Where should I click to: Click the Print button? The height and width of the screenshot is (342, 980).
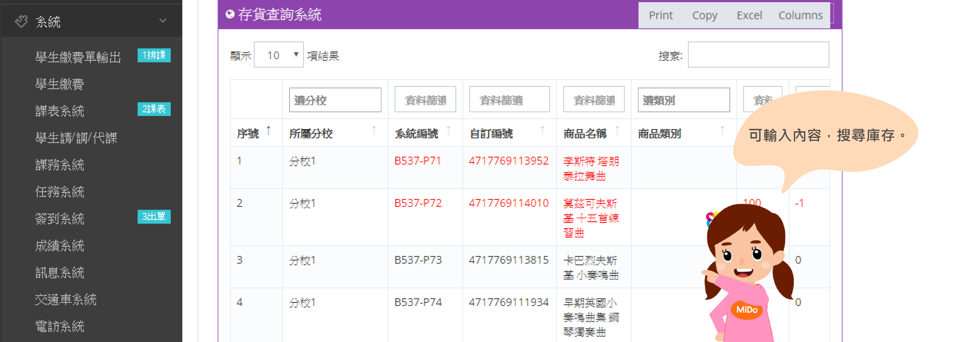(660, 15)
